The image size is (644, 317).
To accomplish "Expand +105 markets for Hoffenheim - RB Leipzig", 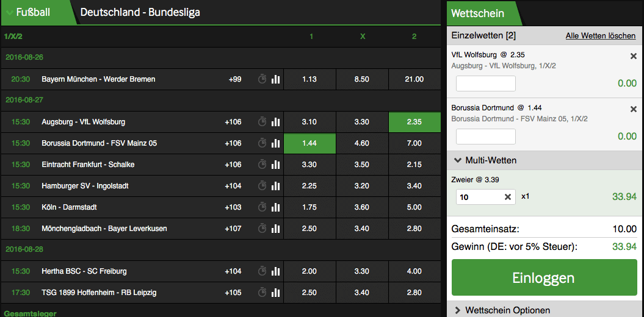I will tap(233, 293).
